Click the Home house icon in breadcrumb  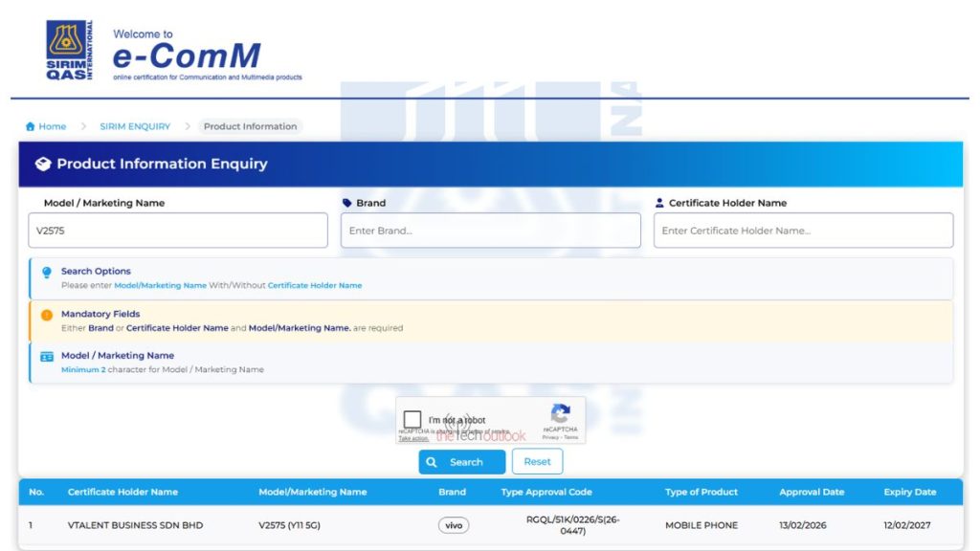(30, 126)
